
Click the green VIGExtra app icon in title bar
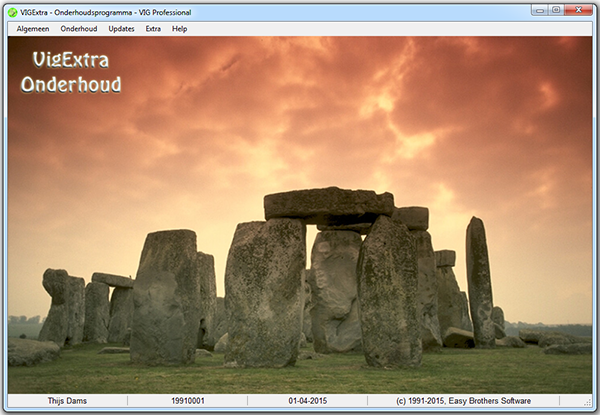tap(12, 12)
